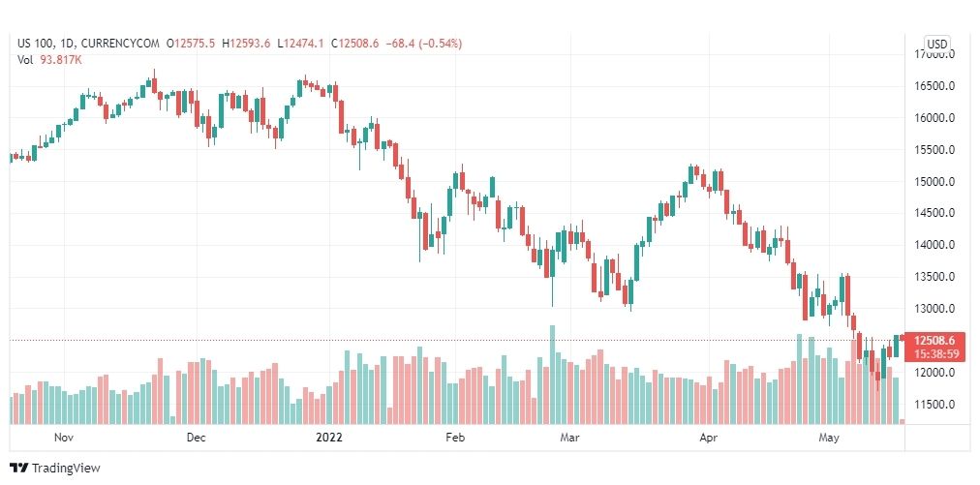Select the current price label 12508.6

point(934,341)
